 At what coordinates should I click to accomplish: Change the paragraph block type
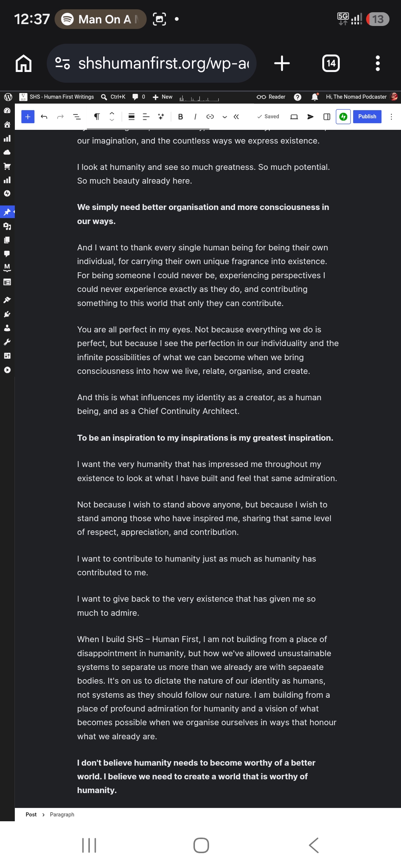[97, 116]
